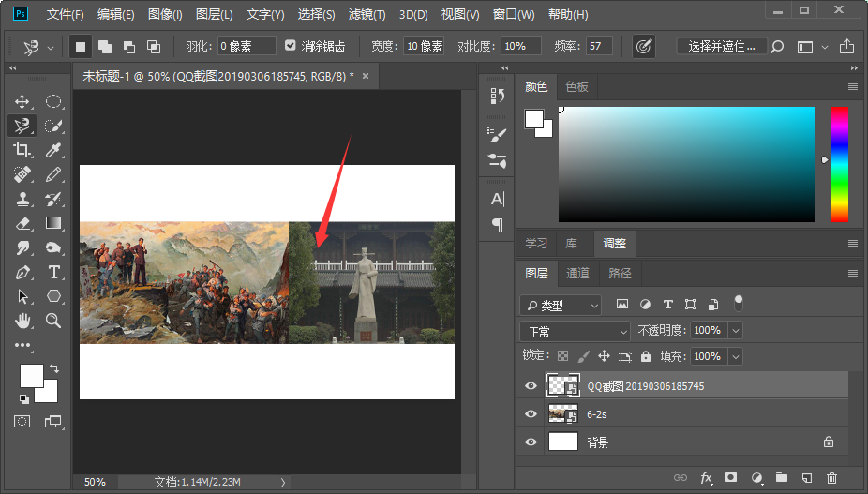Switch to the 路径 tab
Image resolution: width=868 pixels, height=494 pixels.
click(620, 273)
